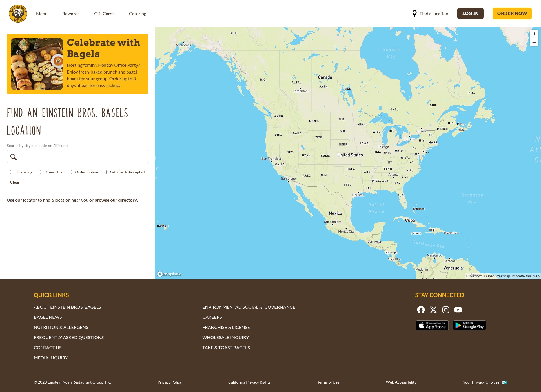Viewport: 541px width, 392px height.
Task: Click the bagel platter promo image
Action: (37, 64)
